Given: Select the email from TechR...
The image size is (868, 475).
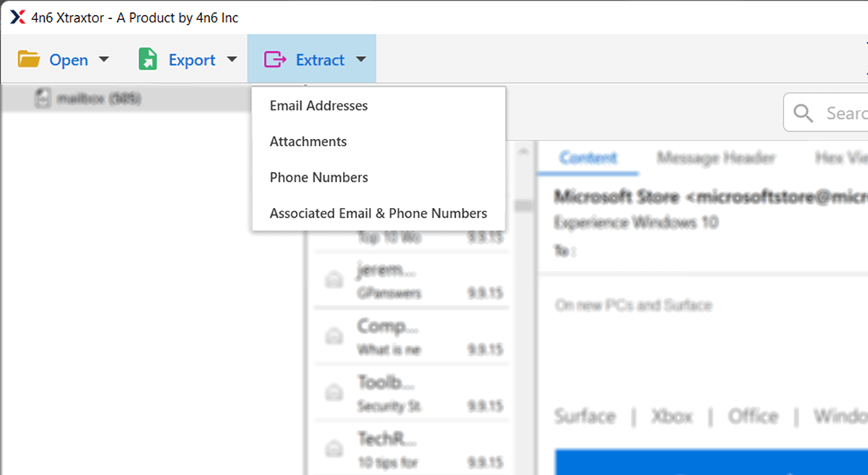Looking at the screenshot, I should 411,449.
